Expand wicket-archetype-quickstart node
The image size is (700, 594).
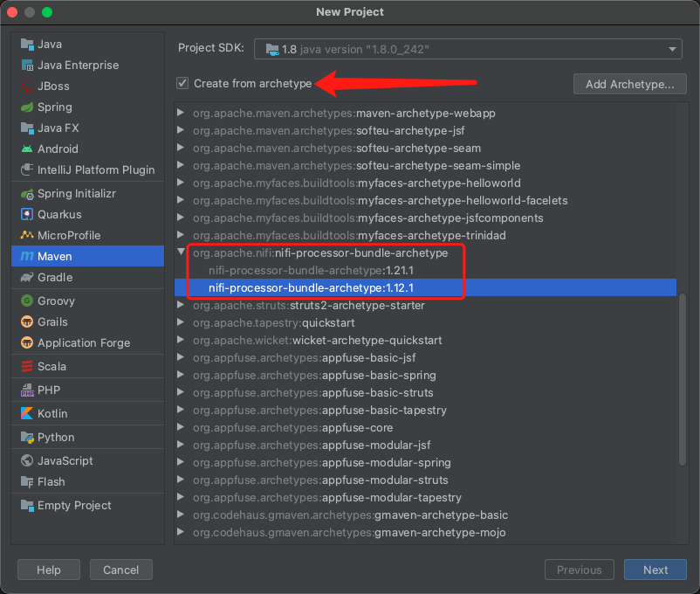pyautogui.click(x=181, y=340)
